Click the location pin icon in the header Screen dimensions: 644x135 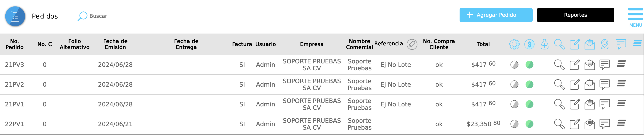click(x=604, y=44)
